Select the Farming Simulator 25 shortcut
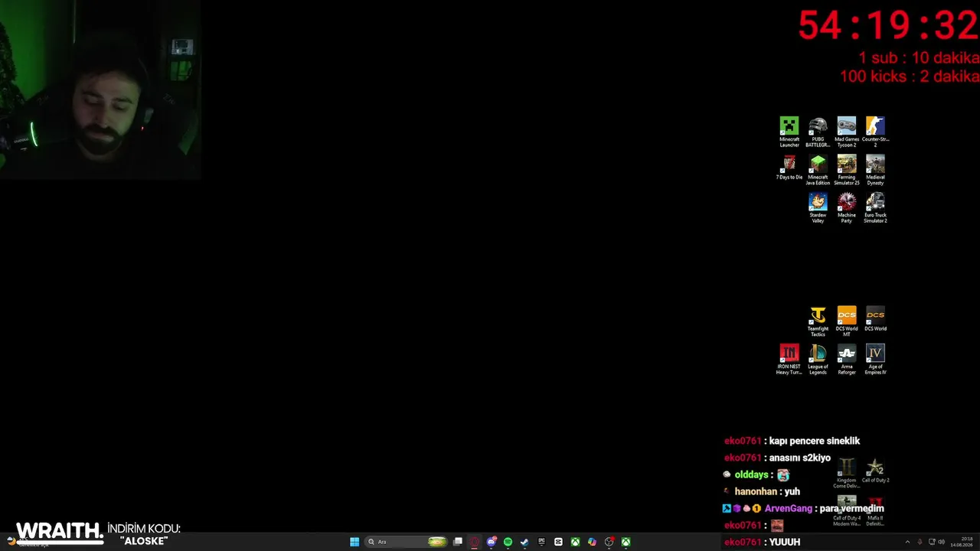Viewport: 980px width, 551px height. (x=847, y=170)
